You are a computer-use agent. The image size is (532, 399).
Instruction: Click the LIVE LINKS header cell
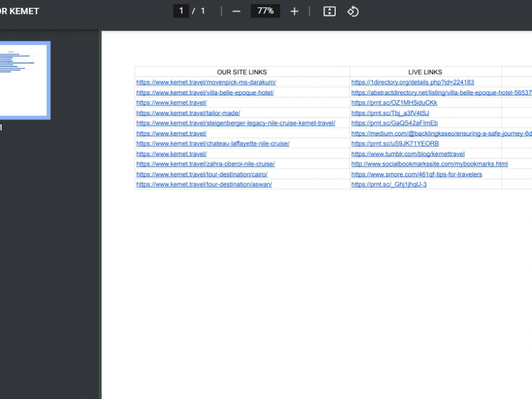[x=425, y=72]
